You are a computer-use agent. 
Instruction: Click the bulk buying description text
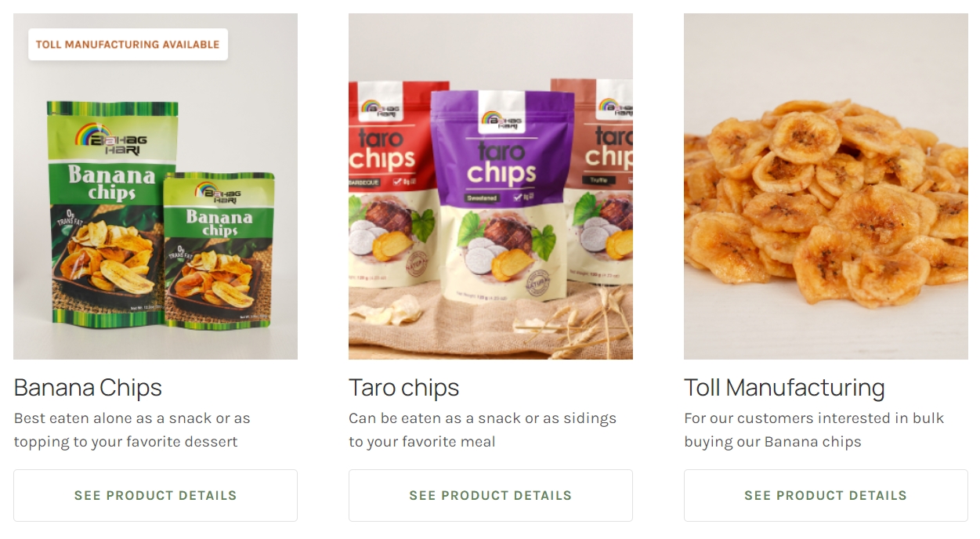point(814,430)
